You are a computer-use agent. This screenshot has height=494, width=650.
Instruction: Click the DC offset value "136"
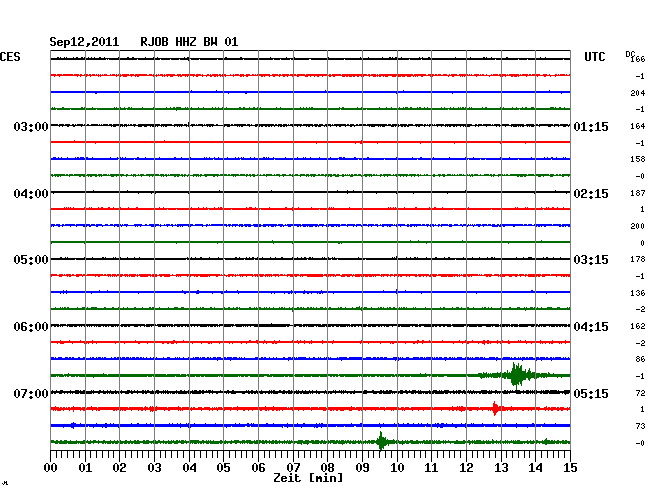point(638,293)
